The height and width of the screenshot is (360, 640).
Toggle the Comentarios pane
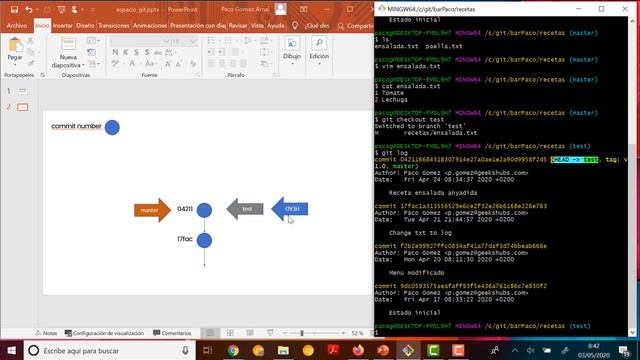[x=172, y=333]
